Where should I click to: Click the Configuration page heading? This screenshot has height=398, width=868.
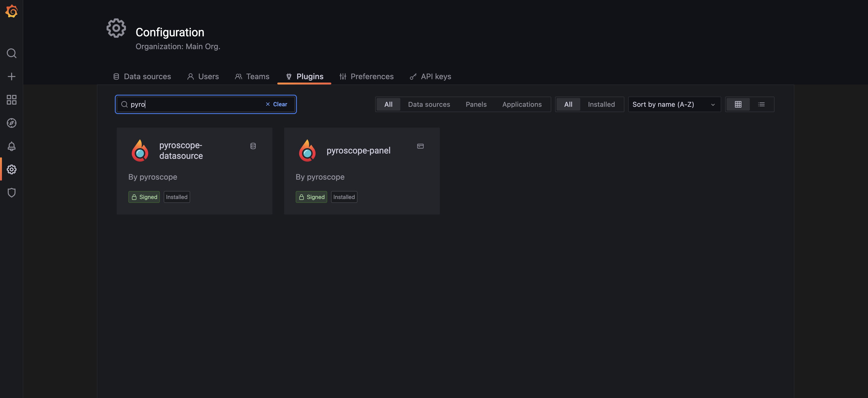pos(170,32)
